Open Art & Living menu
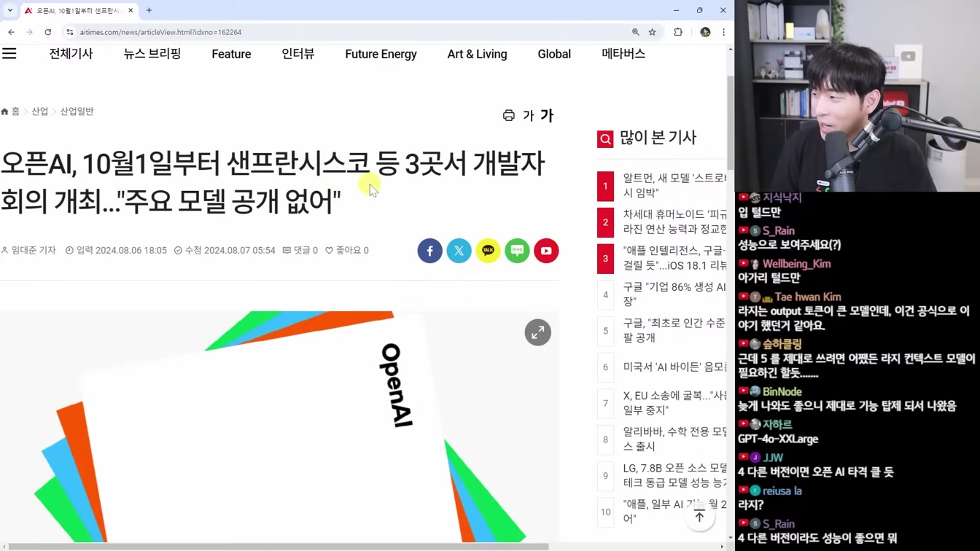This screenshot has width=980, height=551. [477, 54]
